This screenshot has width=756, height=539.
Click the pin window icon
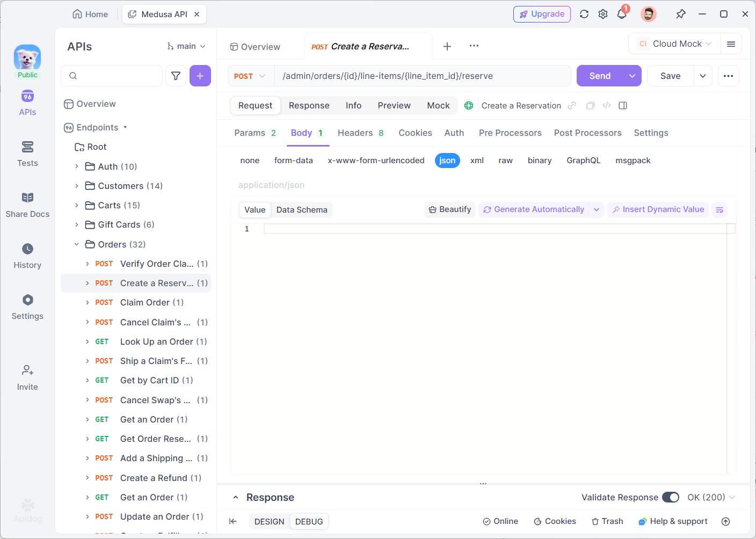[681, 14]
